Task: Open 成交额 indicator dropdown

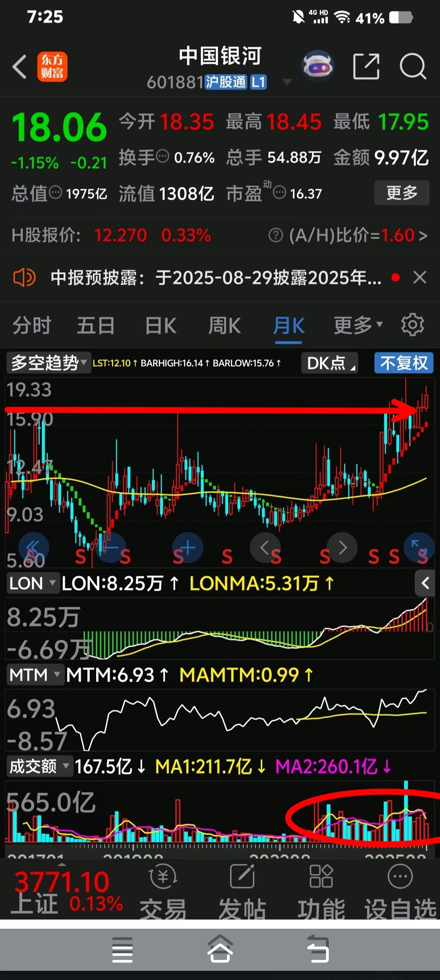Action: click(40, 766)
